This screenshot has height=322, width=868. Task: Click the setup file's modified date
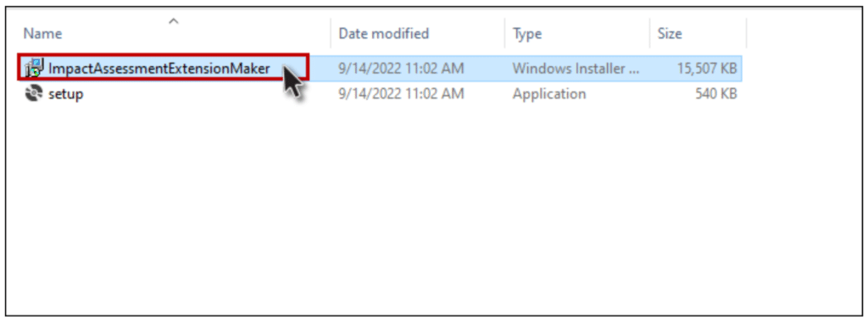tap(401, 94)
